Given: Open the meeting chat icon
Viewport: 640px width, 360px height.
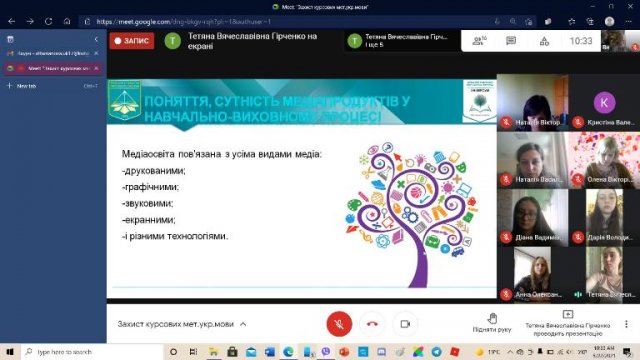Looking at the screenshot, I should pos(511,40).
